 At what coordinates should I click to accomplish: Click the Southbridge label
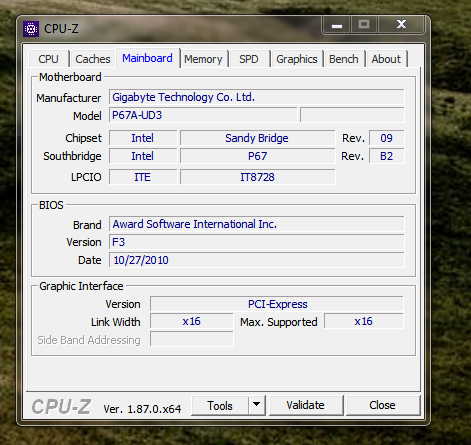pos(72,156)
